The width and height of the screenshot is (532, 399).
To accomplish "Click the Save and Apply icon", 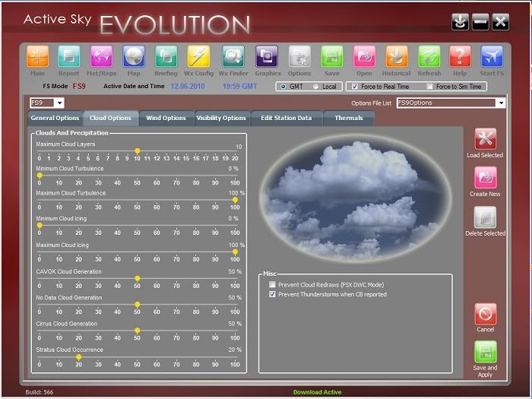I will (485, 352).
